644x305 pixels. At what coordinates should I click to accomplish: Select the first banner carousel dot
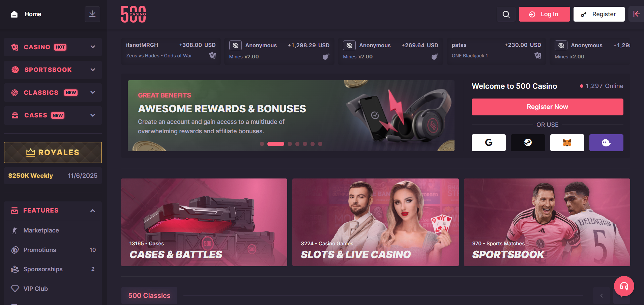(x=262, y=144)
